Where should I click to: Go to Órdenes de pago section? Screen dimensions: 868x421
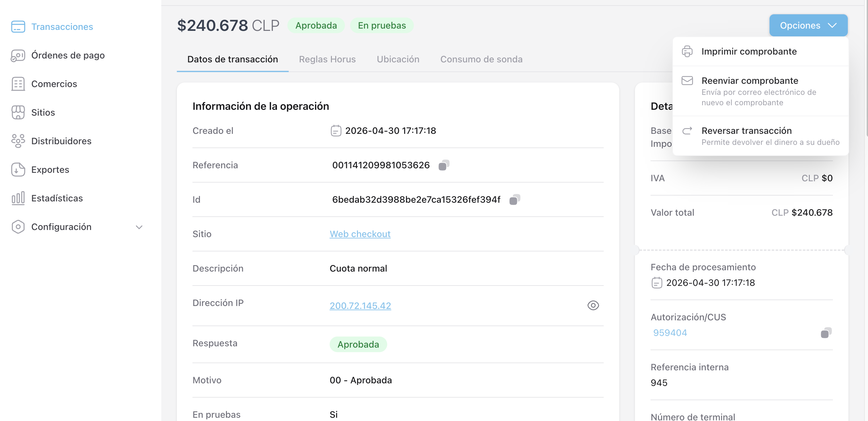tap(68, 55)
